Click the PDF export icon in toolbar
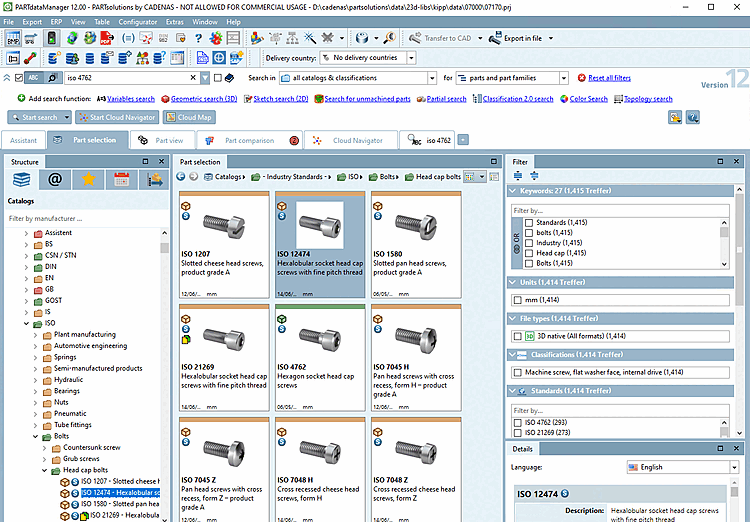Viewport: 750px width, 522px height. click(107, 38)
